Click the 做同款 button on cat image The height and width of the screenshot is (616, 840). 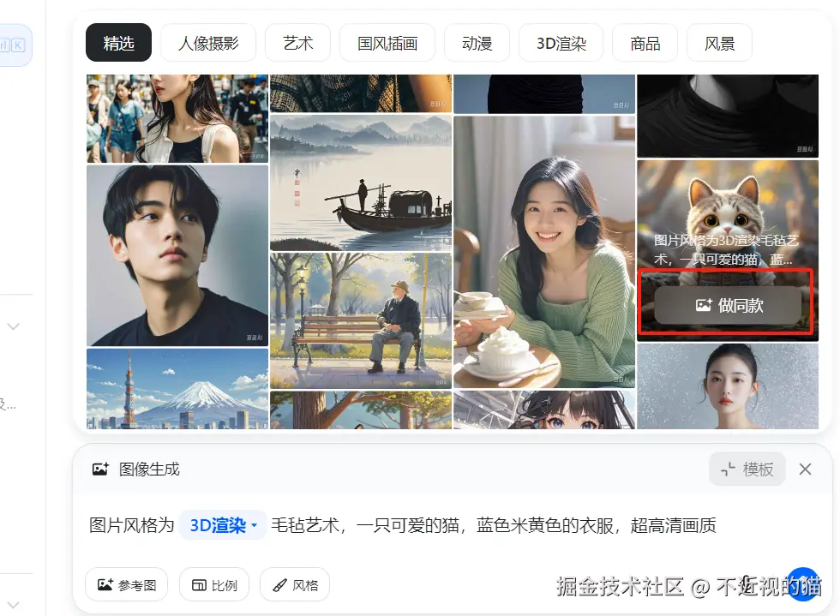728,305
